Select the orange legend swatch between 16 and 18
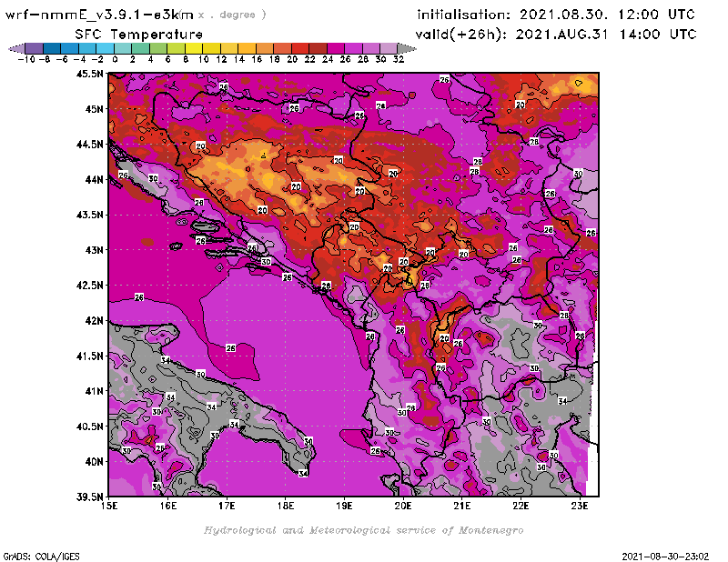 [265, 48]
